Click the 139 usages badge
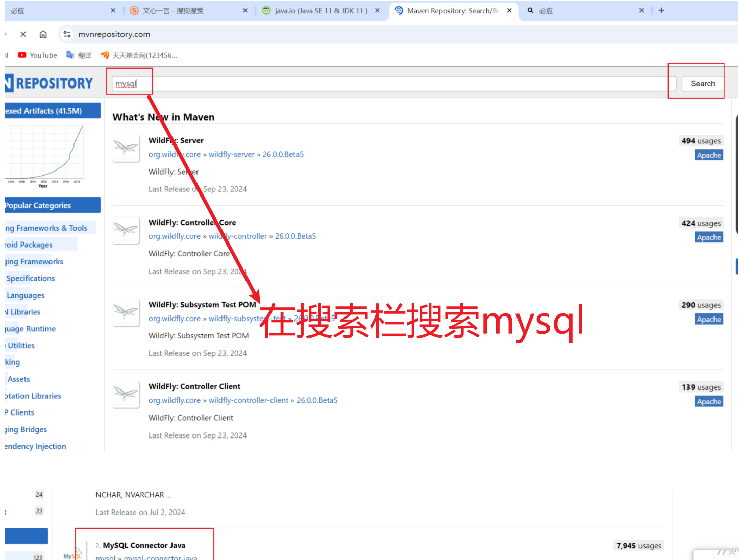The image size is (739, 560). click(x=701, y=387)
